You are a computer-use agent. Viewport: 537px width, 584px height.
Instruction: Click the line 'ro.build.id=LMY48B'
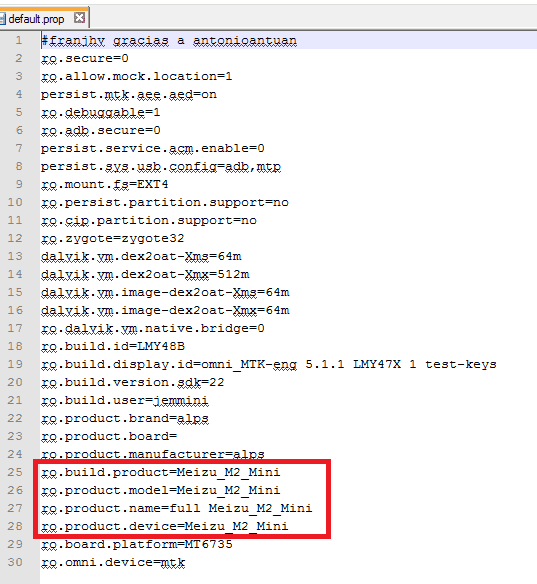[113, 346]
